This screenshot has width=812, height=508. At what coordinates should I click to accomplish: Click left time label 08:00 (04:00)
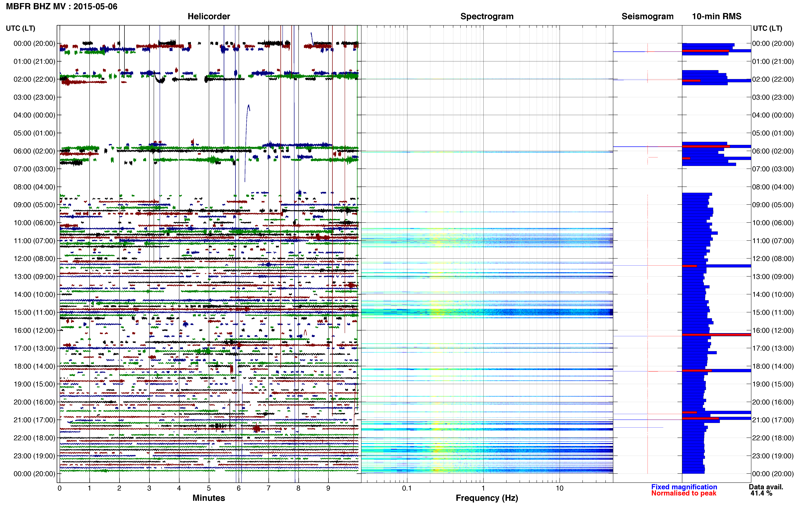coord(34,187)
